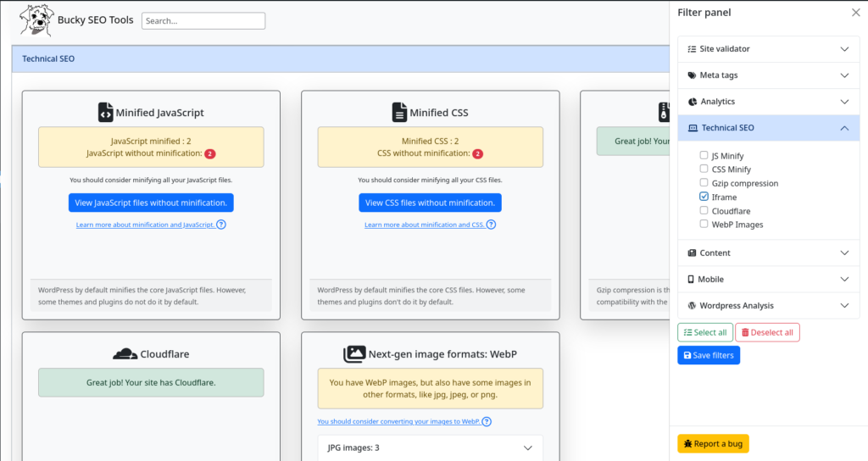Click the help icon beside JavaScript minification link
Screen dimensions: 868x461
coord(221,225)
